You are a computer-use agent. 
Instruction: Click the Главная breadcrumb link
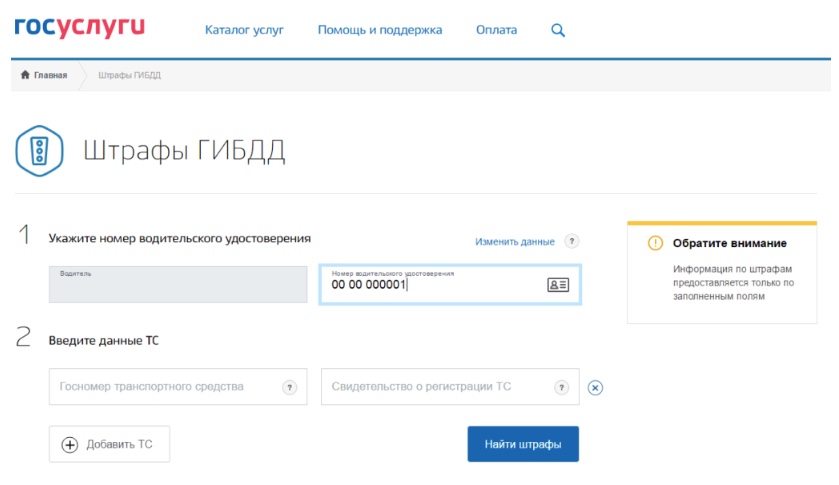pyautogui.click(x=50, y=76)
